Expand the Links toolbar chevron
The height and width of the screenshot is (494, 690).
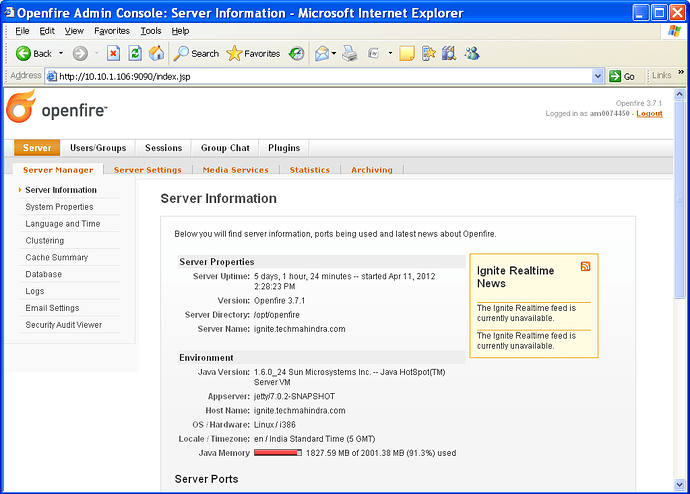(681, 72)
